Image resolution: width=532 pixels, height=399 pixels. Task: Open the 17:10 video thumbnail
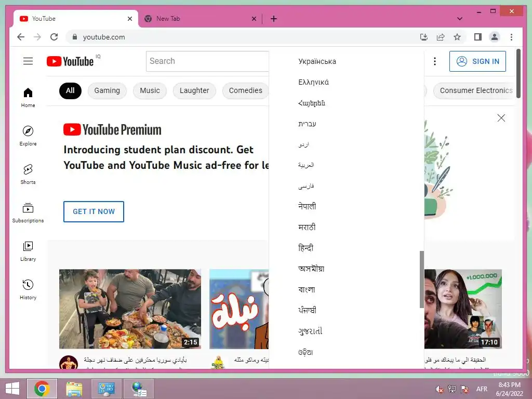click(x=463, y=309)
